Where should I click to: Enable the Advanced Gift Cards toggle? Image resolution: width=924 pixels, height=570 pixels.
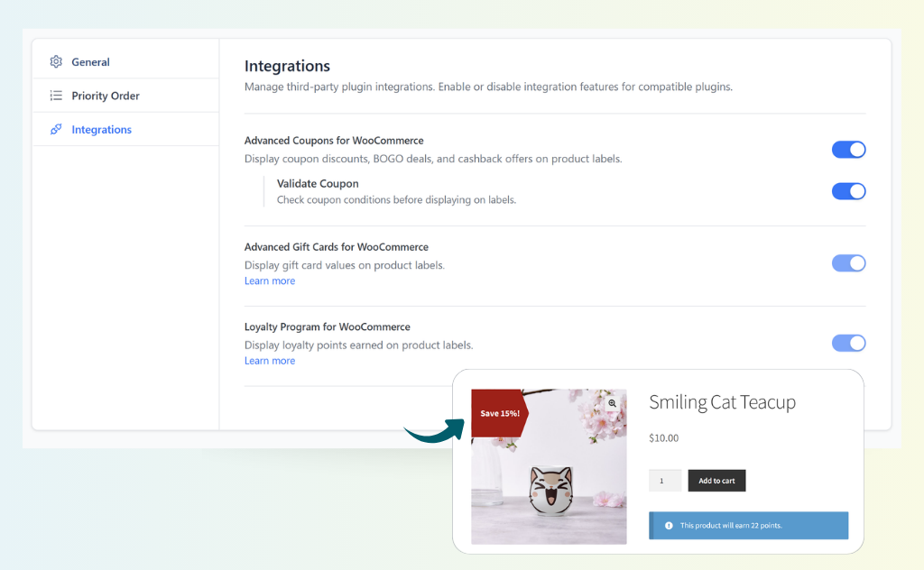click(848, 262)
